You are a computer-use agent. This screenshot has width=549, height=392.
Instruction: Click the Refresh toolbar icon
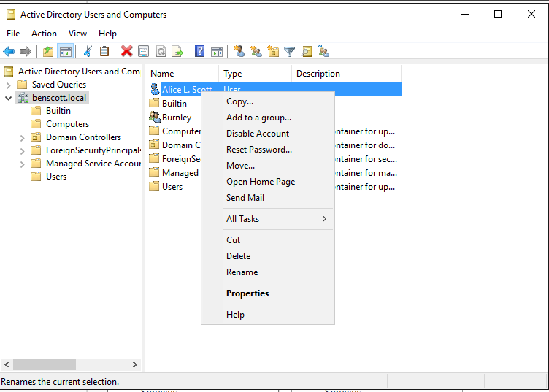coord(161,51)
